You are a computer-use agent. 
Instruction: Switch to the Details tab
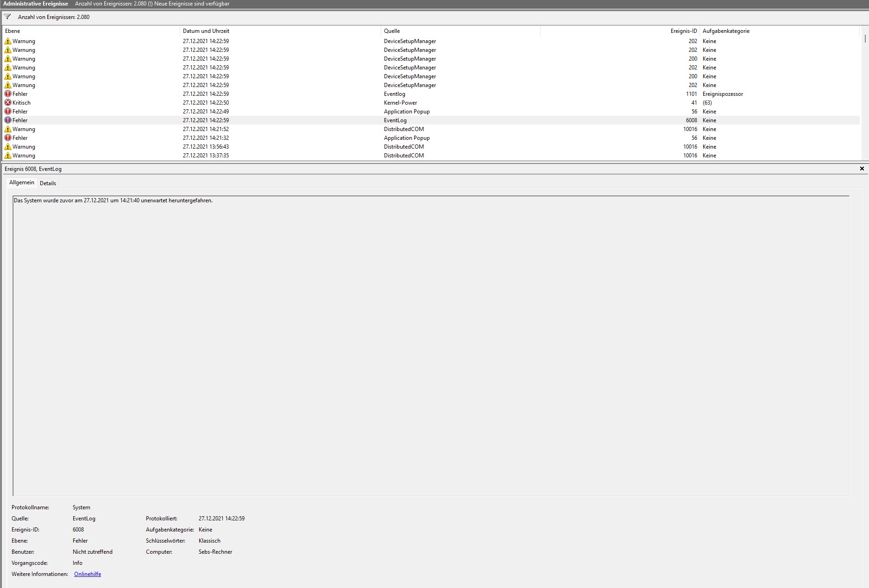[x=48, y=183]
